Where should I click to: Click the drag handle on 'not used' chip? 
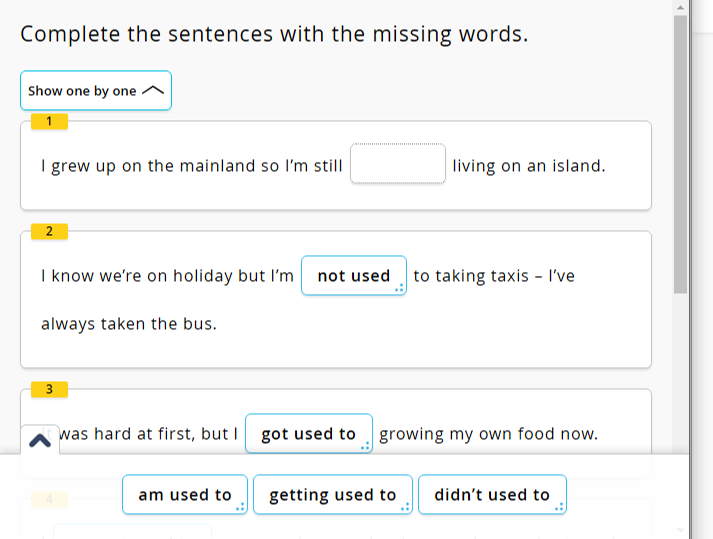[400, 288]
